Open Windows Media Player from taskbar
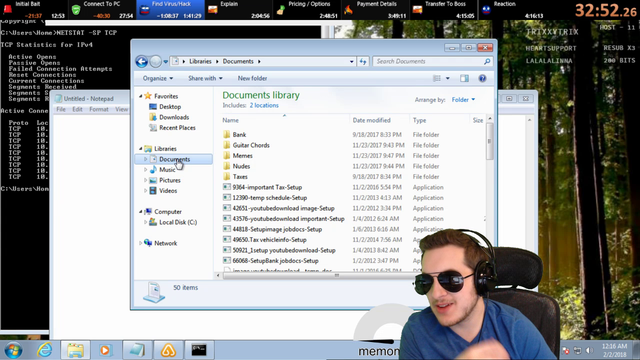 click(x=105, y=351)
